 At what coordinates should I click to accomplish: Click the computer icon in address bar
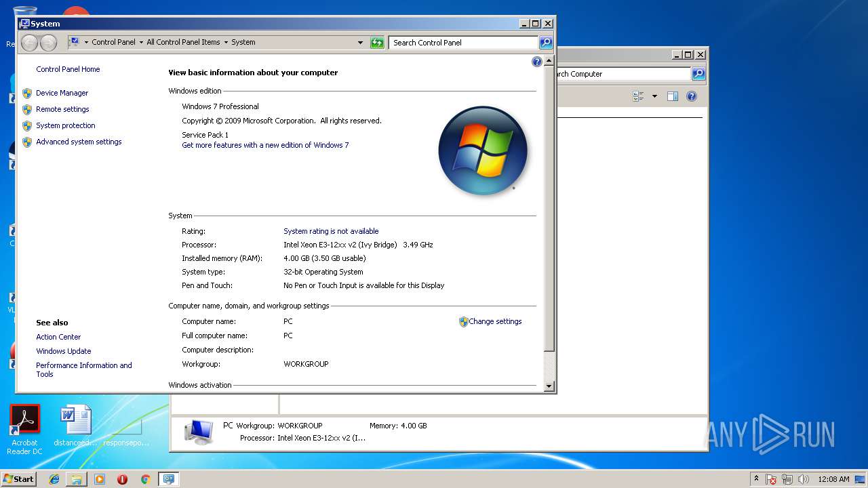click(75, 42)
